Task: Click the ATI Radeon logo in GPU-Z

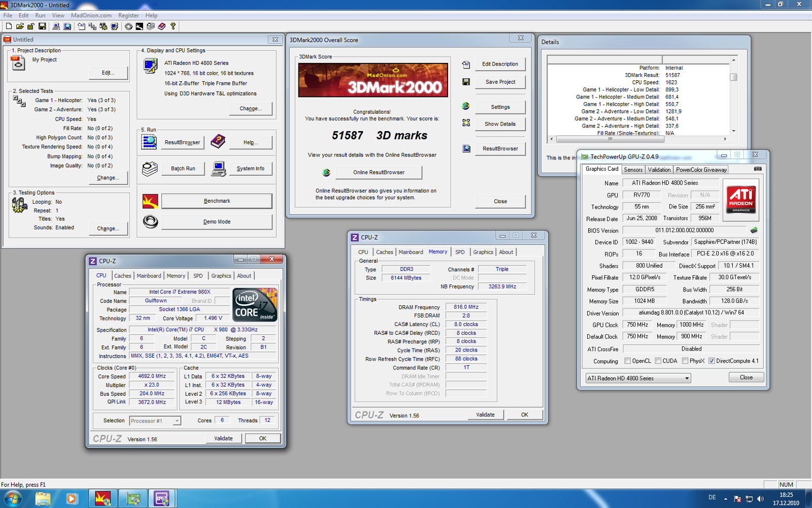Action: pos(741,200)
